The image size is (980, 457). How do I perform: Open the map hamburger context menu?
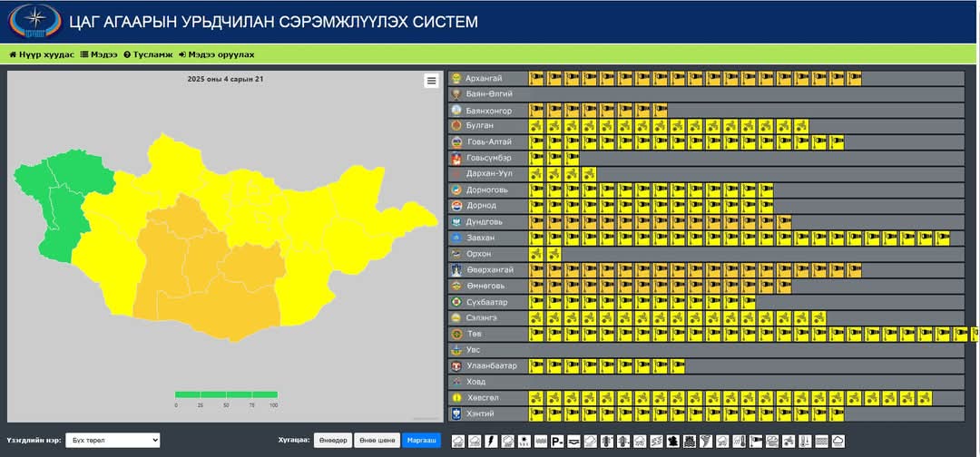(431, 81)
